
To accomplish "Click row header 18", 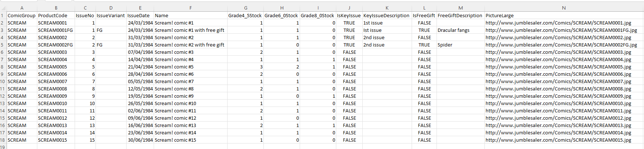I will 3,140.
